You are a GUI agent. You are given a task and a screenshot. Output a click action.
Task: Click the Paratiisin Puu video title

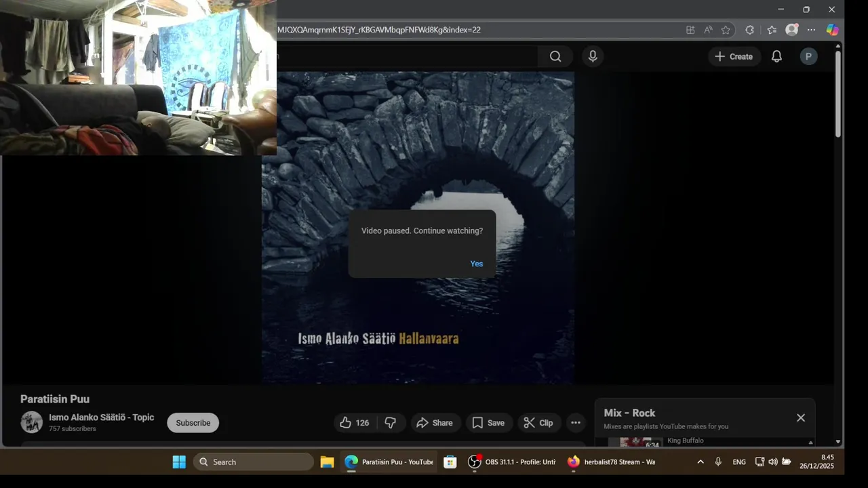[55, 399]
